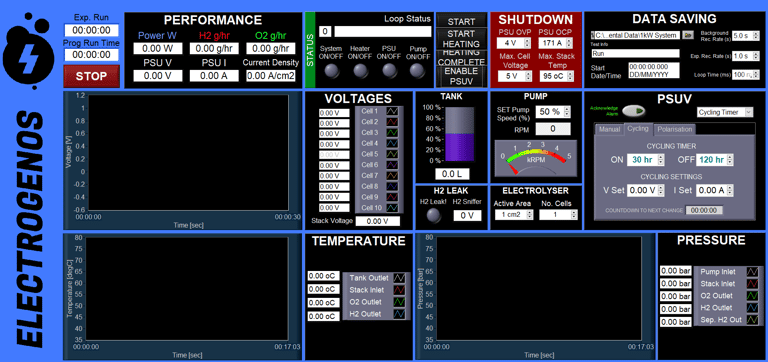Click the START HEATING button
This screenshot has width=768, height=362.
(x=461, y=38)
